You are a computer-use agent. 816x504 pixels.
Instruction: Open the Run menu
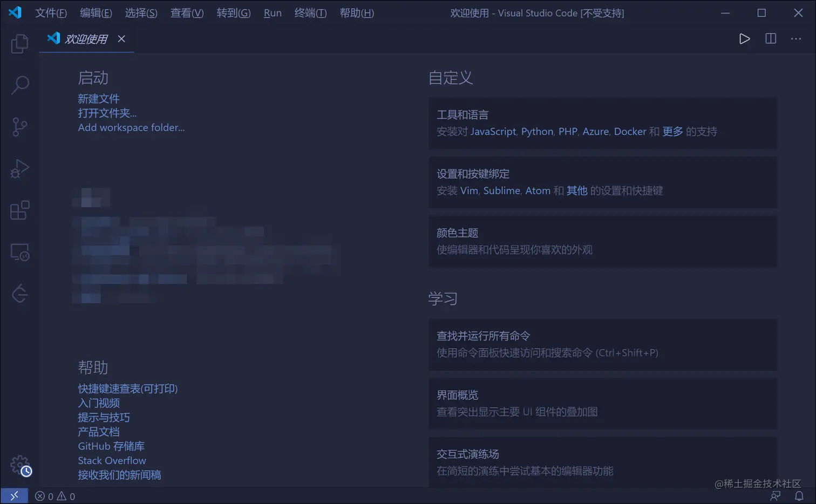click(x=273, y=13)
